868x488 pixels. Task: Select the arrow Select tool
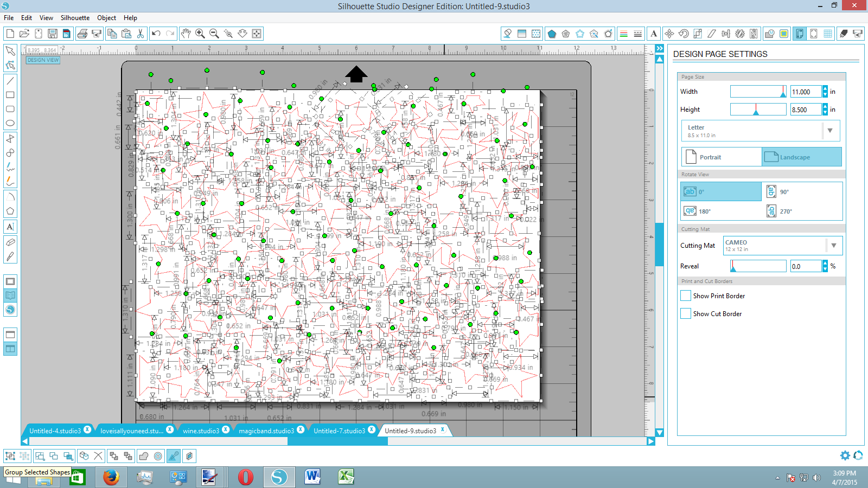[10, 51]
